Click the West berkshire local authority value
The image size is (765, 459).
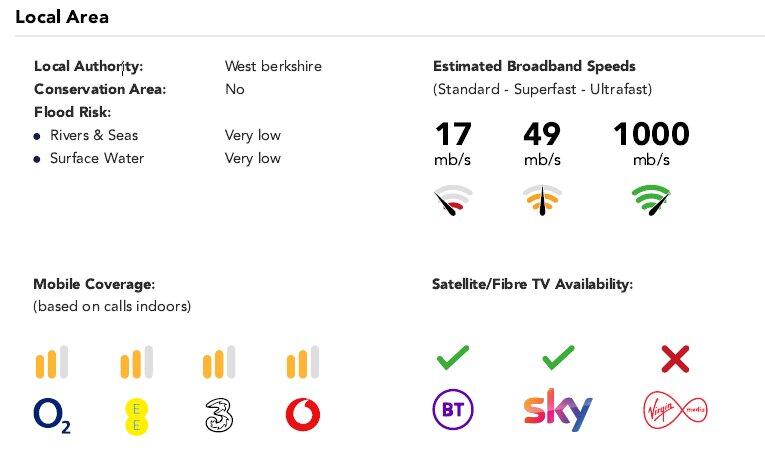tap(273, 67)
